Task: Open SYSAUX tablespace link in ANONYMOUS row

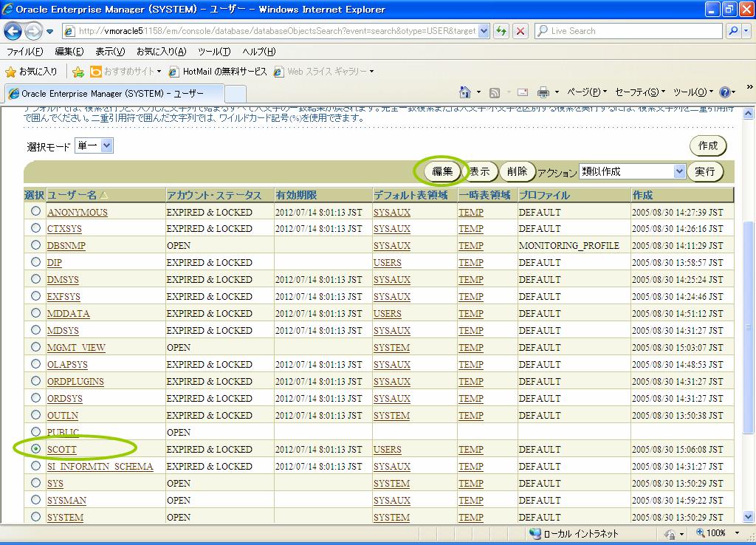Action: [x=392, y=212]
